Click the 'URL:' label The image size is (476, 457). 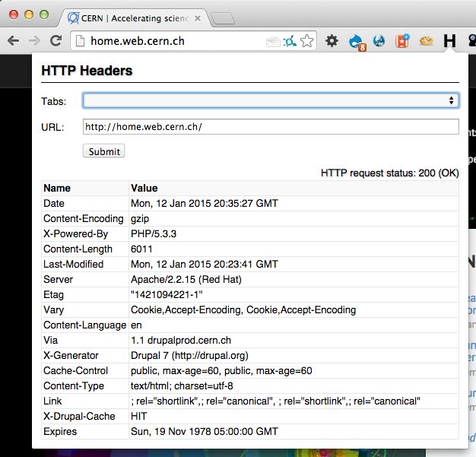[x=52, y=127]
